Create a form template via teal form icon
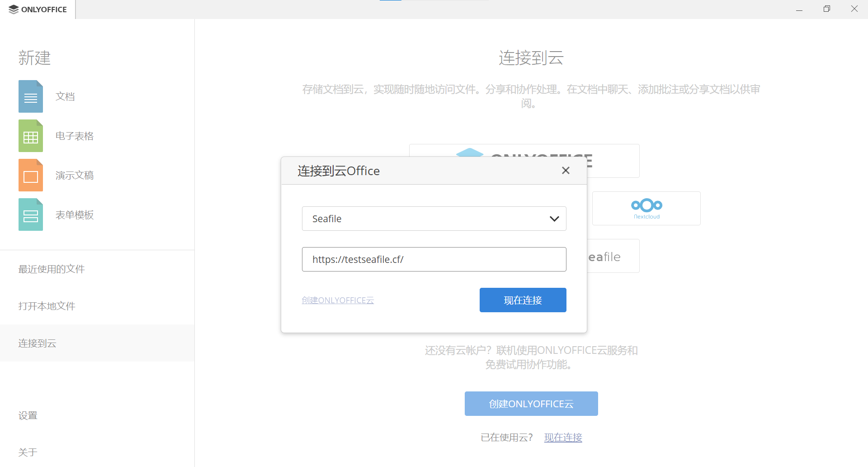This screenshot has height=467, width=868. (31, 214)
